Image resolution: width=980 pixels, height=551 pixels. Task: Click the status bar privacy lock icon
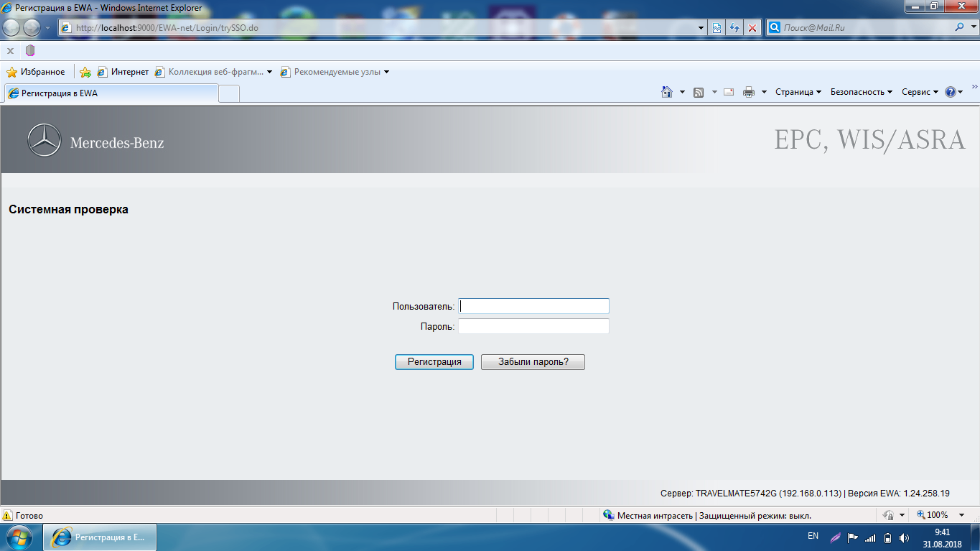click(887, 515)
